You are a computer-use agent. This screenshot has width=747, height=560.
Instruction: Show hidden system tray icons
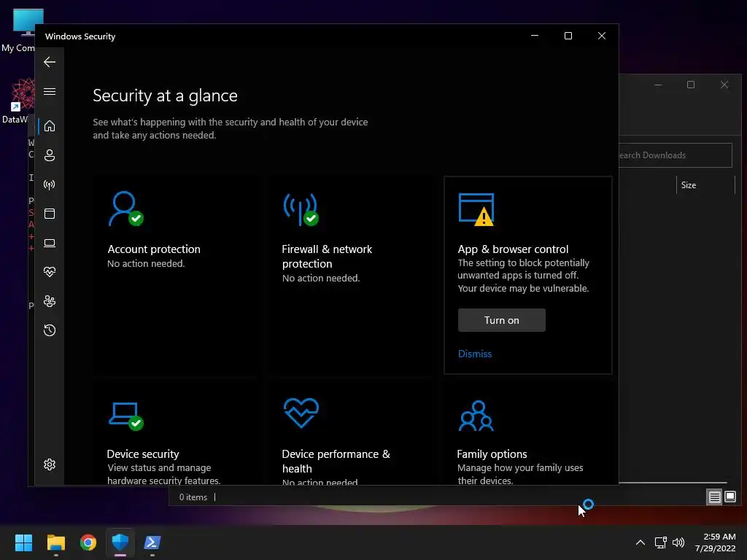(640, 542)
